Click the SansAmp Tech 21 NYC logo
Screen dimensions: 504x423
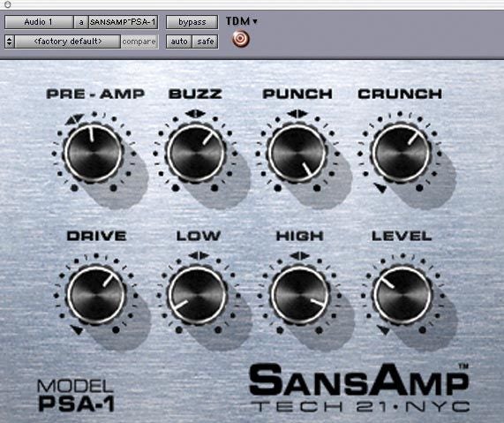pyautogui.click(x=359, y=388)
